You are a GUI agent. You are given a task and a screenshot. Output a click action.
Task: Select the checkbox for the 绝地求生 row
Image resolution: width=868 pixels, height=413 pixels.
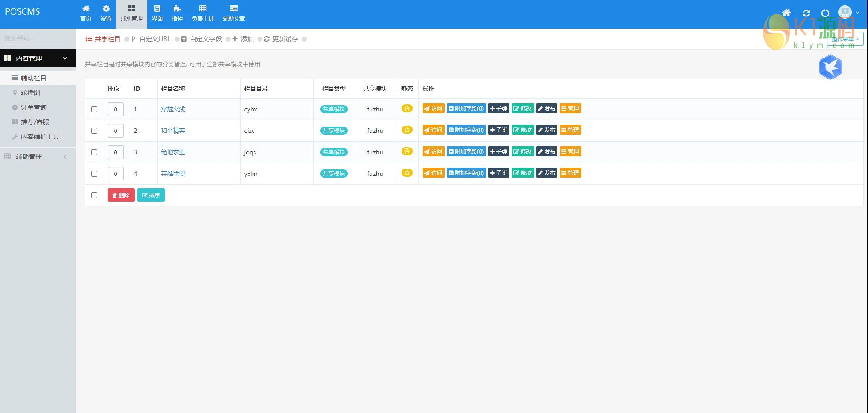point(95,153)
